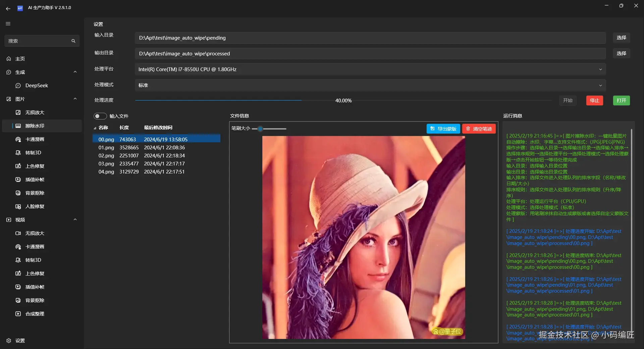Image resolution: width=644 pixels, height=349 pixels.
Task: Select the 人脸修复 face repair icon
Action: 18,206
